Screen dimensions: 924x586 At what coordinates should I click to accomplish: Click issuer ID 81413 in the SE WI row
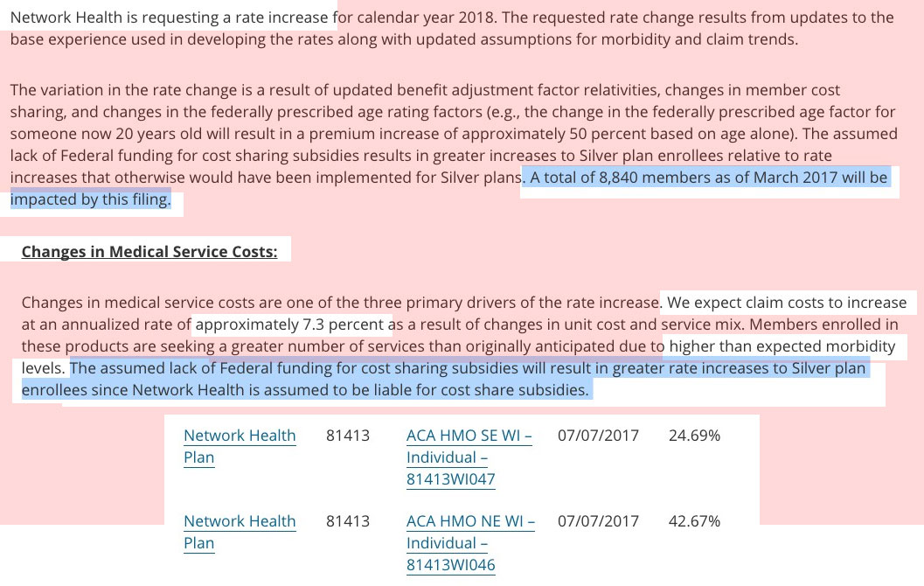coord(348,435)
